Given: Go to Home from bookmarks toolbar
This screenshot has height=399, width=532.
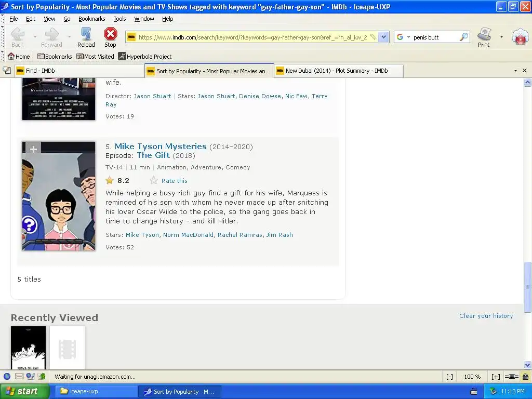Looking at the screenshot, I should (x=19, y=56).
